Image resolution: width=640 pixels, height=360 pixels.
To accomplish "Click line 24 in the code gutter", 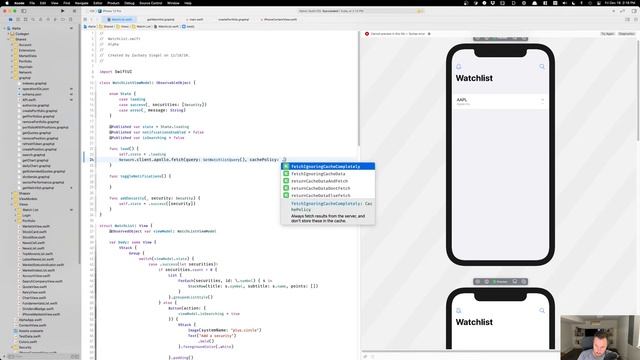I will (92, 160).
